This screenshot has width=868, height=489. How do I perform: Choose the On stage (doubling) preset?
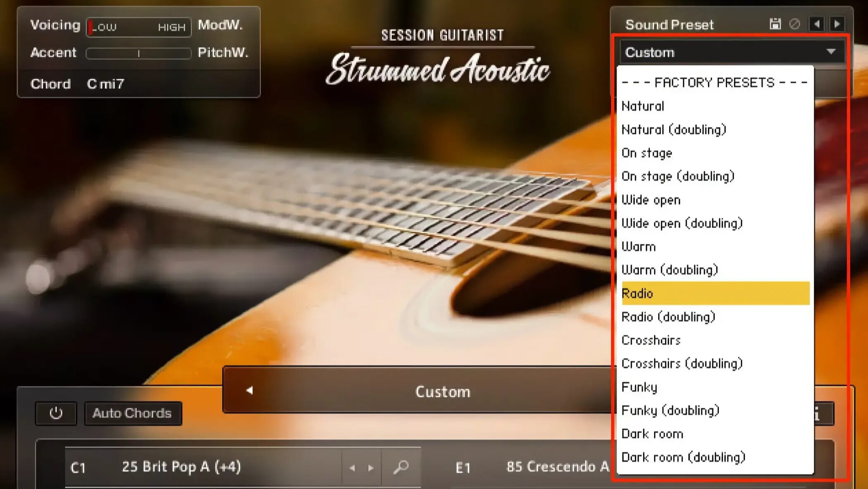point(715,176)
